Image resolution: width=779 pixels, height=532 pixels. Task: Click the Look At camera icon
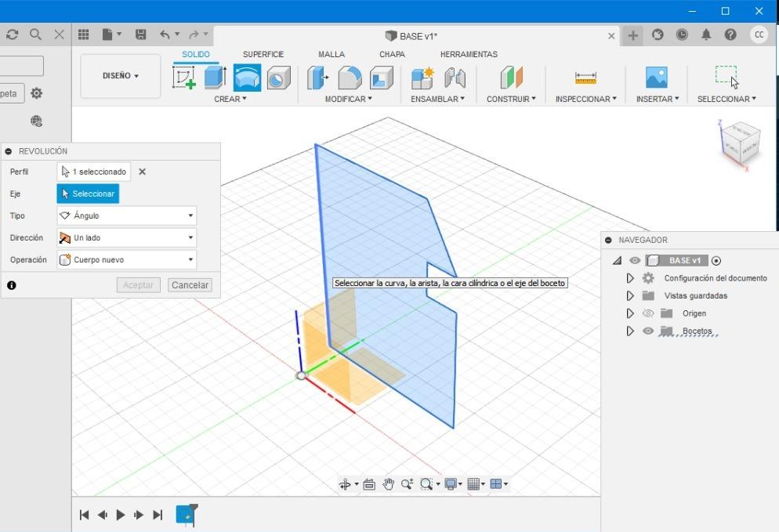(369, 484)
